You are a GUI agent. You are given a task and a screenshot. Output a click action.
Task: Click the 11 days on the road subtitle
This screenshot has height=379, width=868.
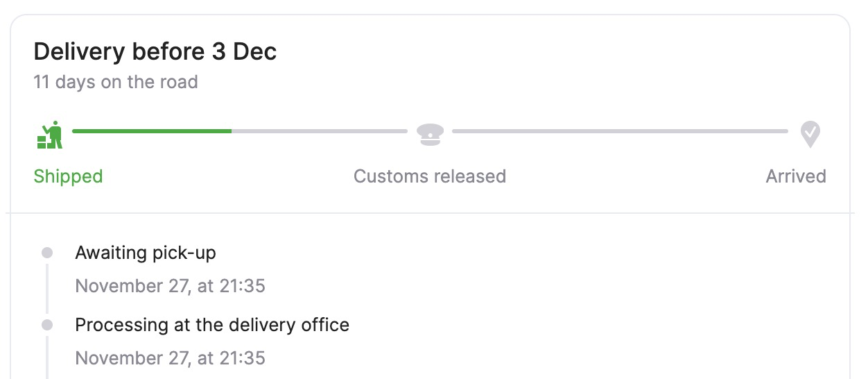(x=116, y=82)
